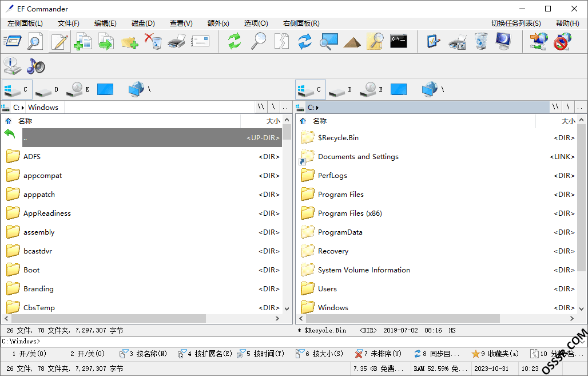Click 5 按时间(T) sort button
The width and height of the screenshot is (588, 376).
pyautogui.click(x=261, y=354)
